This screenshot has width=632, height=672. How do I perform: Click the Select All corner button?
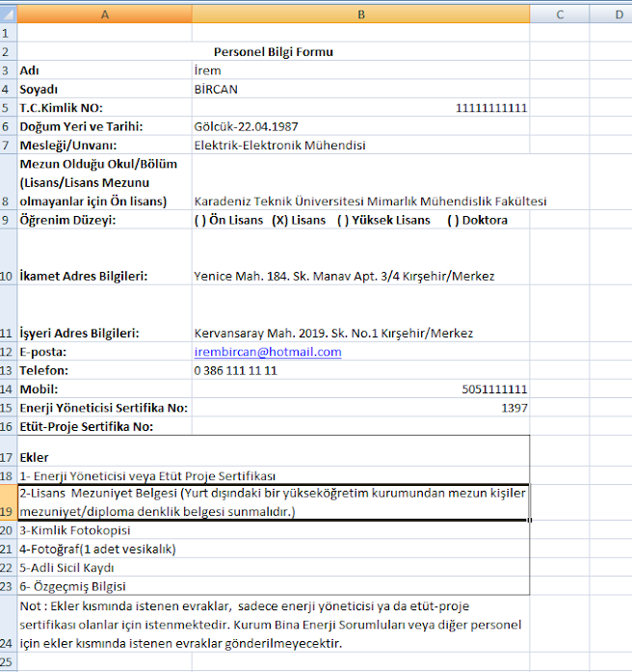9,14
